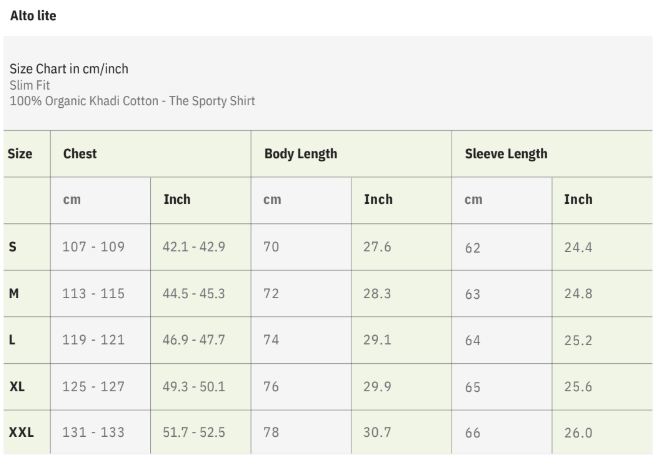Click the 100% Organic Khadi Cotton description

coord(132,101)
